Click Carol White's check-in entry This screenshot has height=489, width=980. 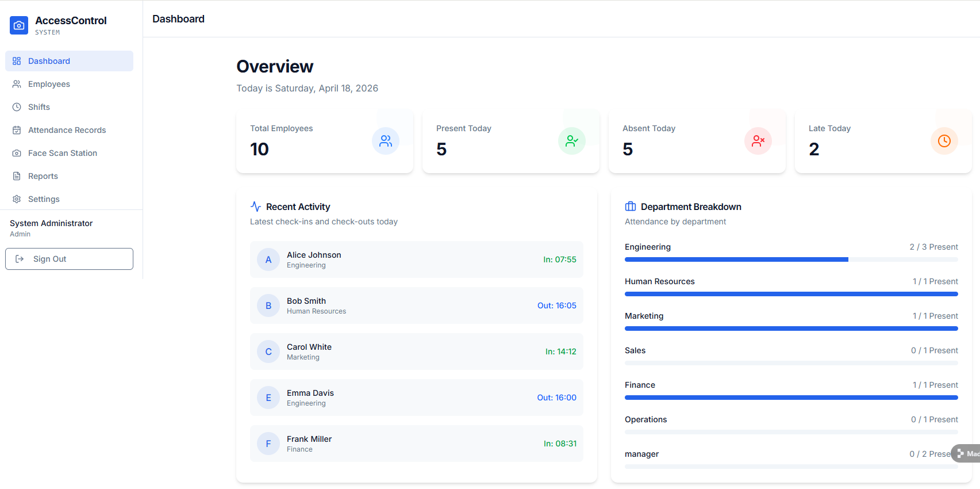click(416, 352)
